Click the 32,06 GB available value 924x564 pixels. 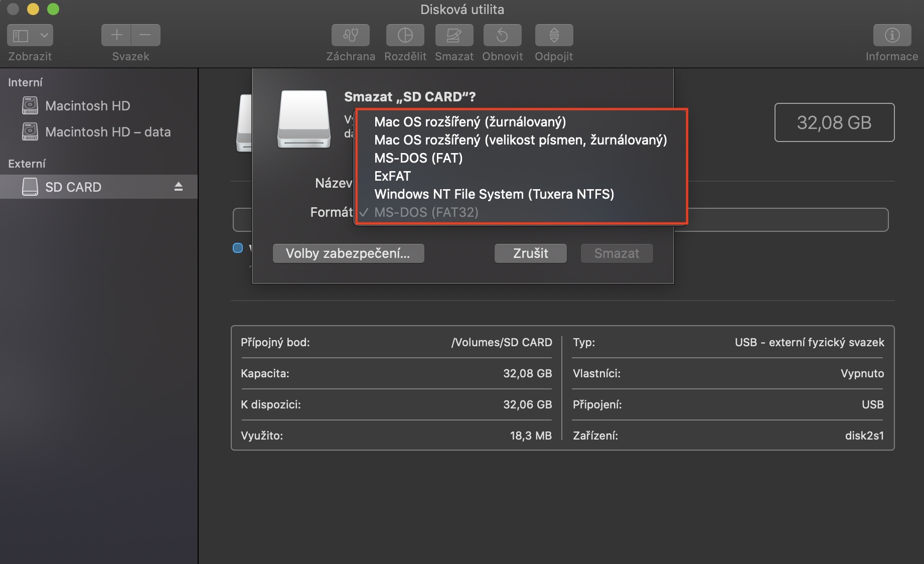(527, 404)
